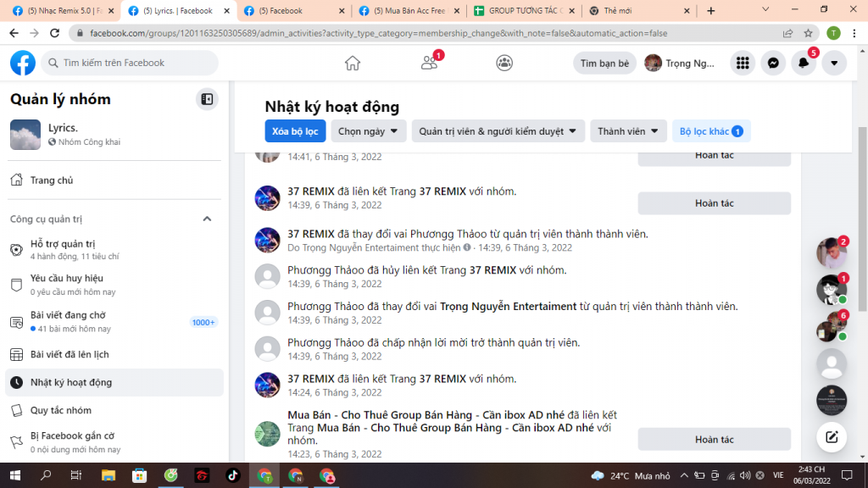
Task: Open the notifications bell icon
Action: tap(804, 64)
